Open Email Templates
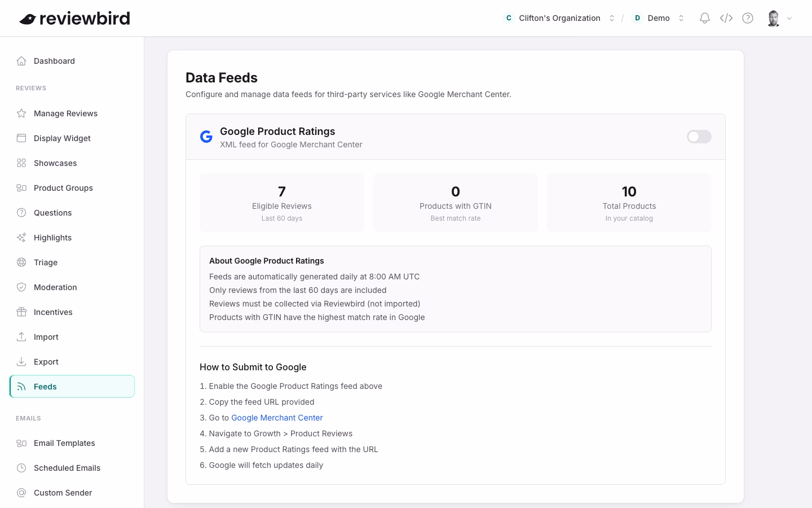The width and height of the screenshot is (812, 508). tap(72, 443)
